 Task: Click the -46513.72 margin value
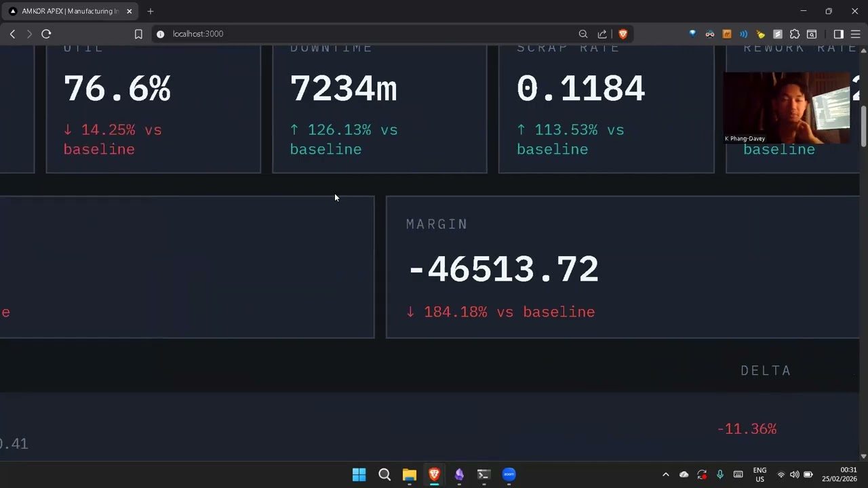[503, 270]
